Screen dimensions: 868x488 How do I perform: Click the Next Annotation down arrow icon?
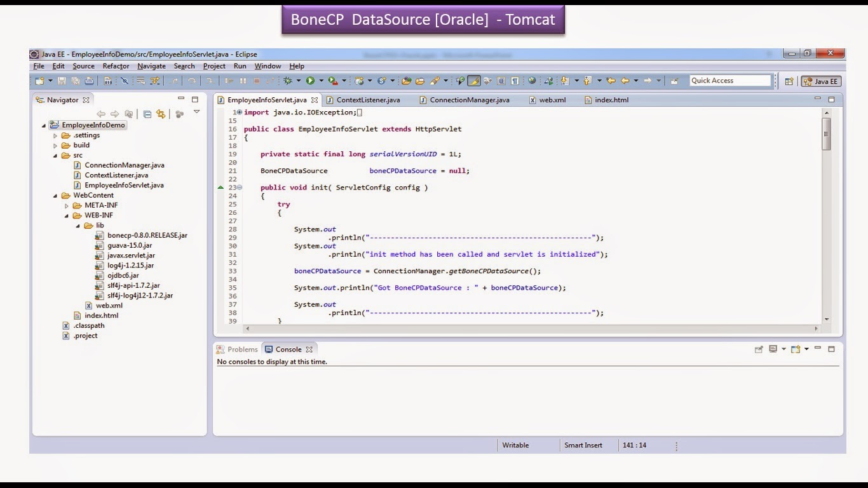(565, 81)
